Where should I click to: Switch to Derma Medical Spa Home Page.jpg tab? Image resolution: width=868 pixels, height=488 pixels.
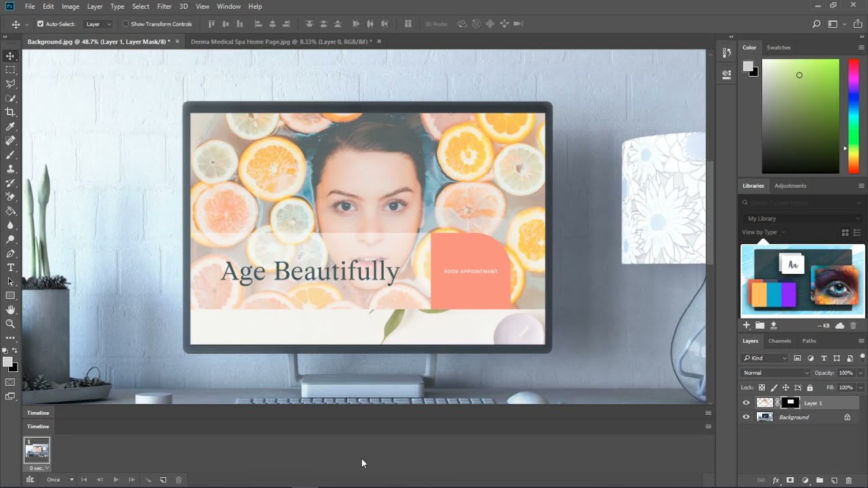coord(281,41)
